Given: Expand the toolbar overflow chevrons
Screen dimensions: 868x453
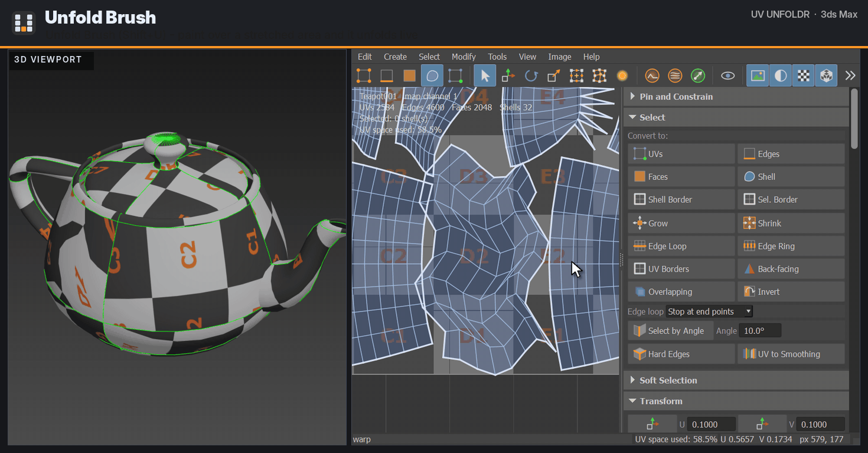Looking at the screenshot, I should coord(850,75).
